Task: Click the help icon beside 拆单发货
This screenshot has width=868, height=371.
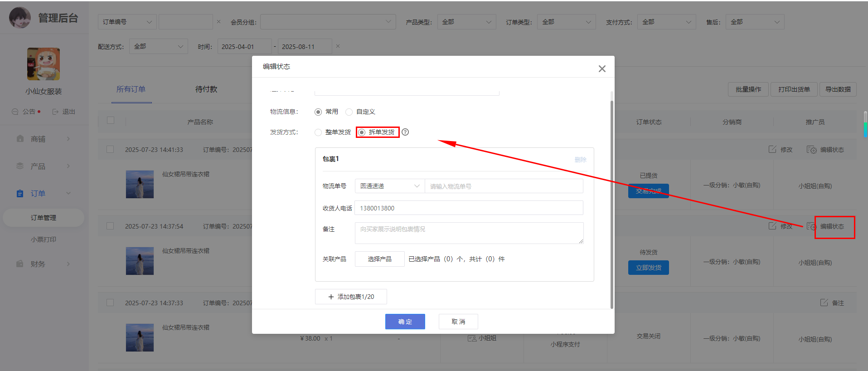Action: 405,132
